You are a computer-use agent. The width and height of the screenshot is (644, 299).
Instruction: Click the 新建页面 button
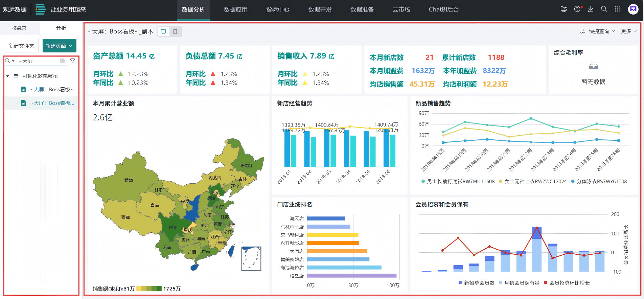(x=59, y=46)
